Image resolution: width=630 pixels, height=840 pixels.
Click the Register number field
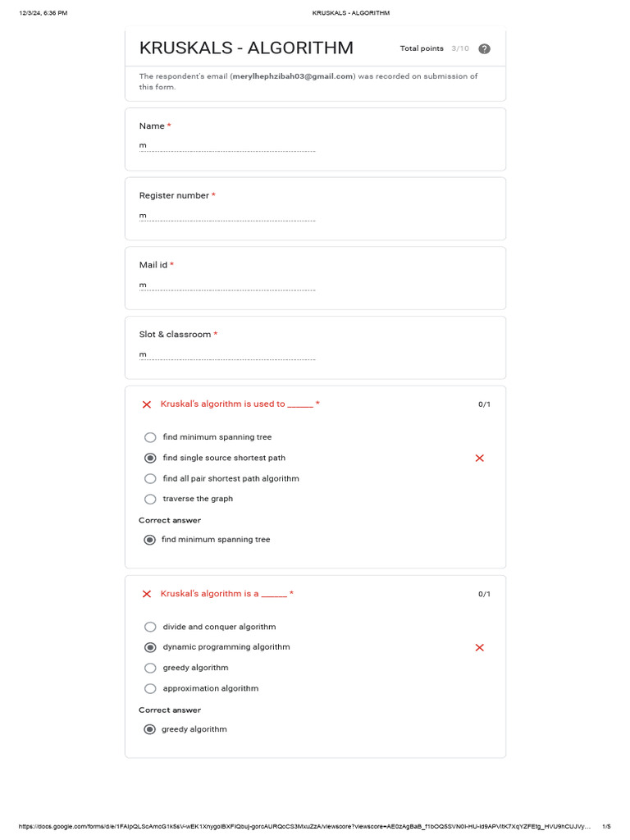pos(227,216)
